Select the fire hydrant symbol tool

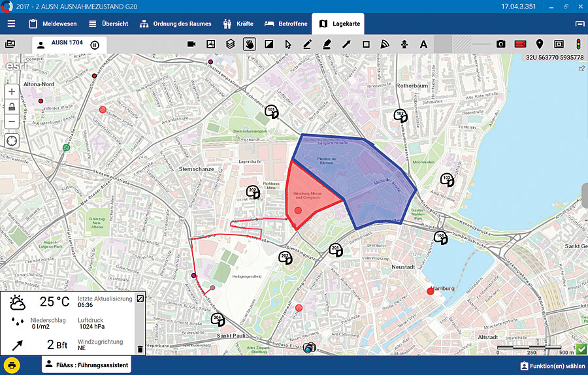404,44
